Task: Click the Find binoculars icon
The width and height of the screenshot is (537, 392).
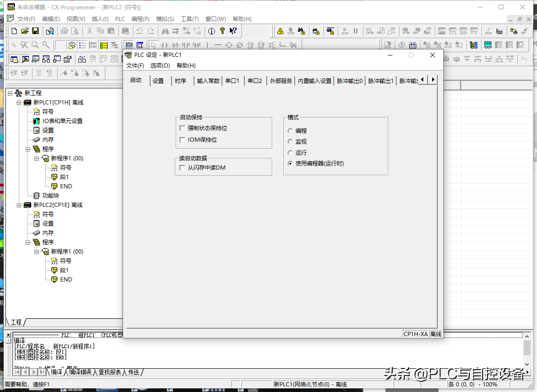Action: 165,31
